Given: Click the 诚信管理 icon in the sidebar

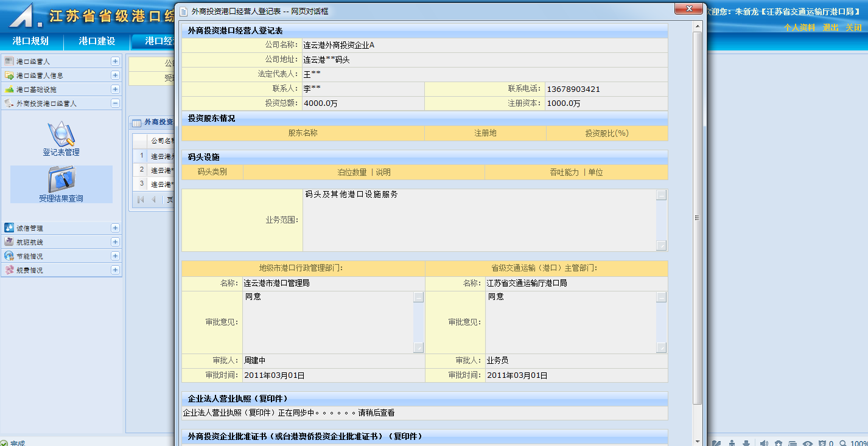Looking at the screenshot, I should [9, 228].
